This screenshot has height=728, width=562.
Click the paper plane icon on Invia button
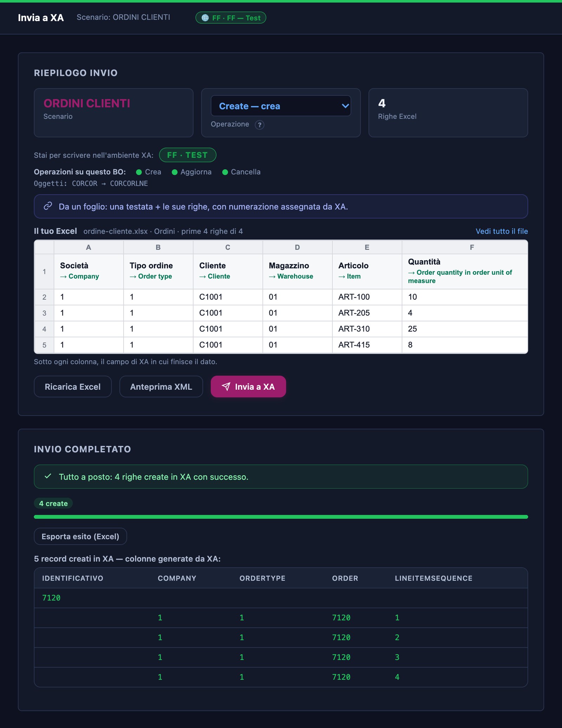click(226, 386)
